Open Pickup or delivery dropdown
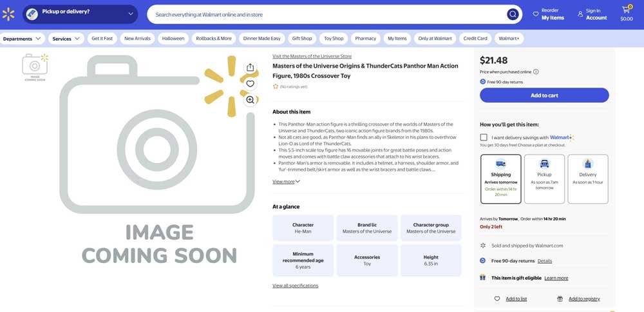The height and width of the screenshot is (312, 644). [80, 14]
